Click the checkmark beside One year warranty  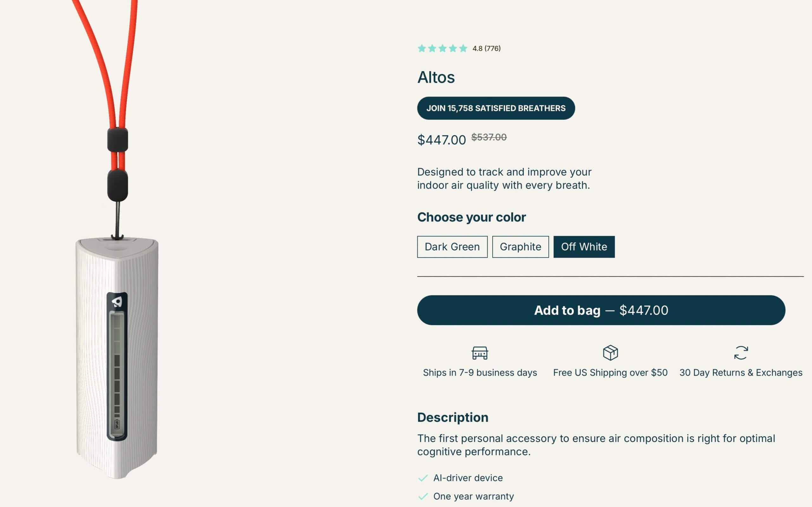423,496
